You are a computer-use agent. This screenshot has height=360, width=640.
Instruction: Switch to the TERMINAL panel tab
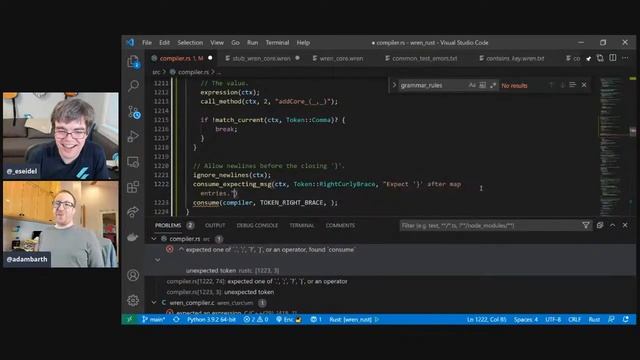pyautogui.click(x=302, y=225)
